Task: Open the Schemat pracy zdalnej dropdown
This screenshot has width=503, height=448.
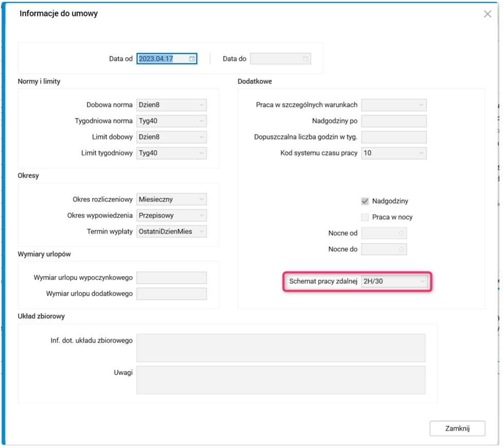Action: pos(422,282)
